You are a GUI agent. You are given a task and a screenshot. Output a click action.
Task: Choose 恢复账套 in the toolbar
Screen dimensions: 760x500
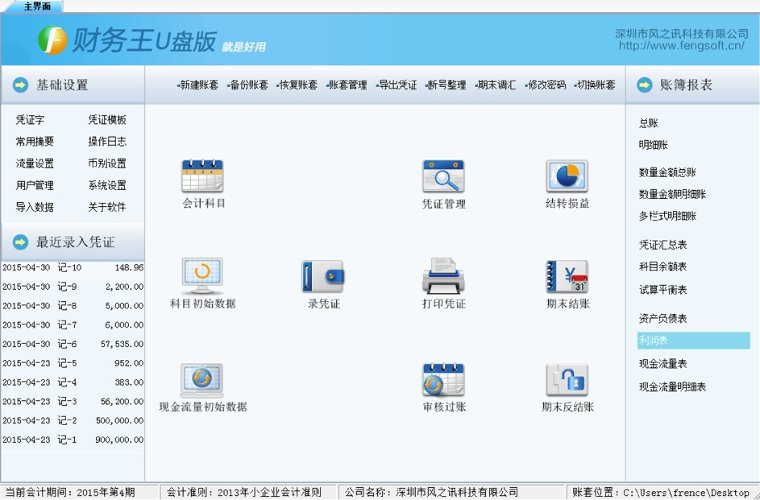pos(297,85)
